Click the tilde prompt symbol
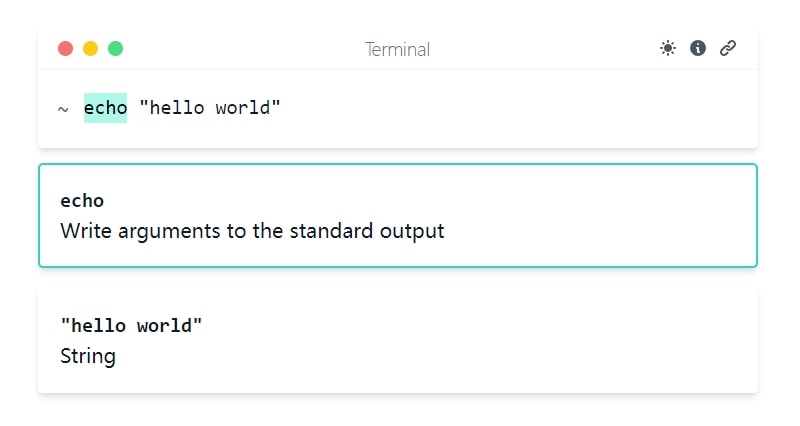The height and width of the screenshot is (426, 800). pos(63,109)
